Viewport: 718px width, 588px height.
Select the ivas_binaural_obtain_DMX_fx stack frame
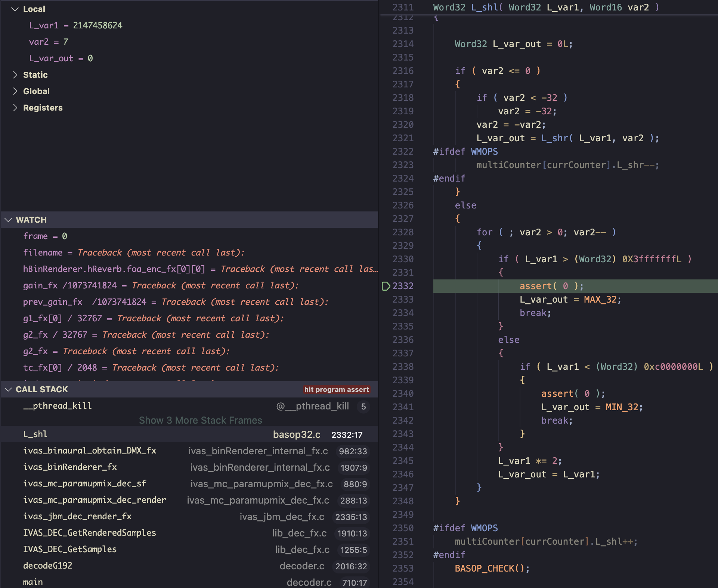[x=90, y=451]
